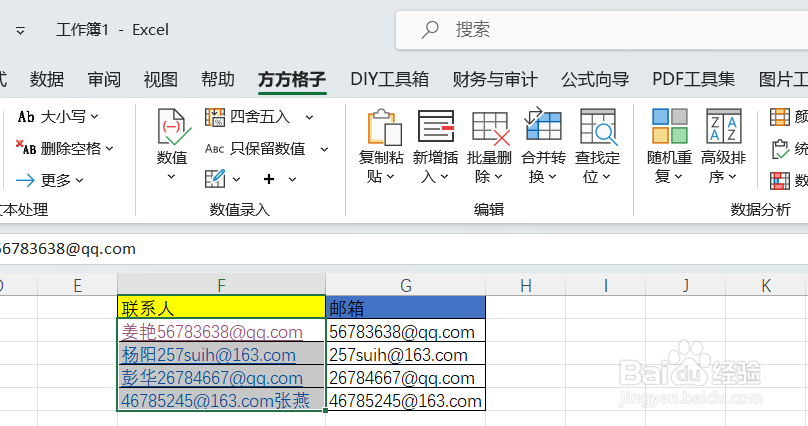This screenshot has height=426, width=808.
Task: Select column G header
Action: point(406,284)
